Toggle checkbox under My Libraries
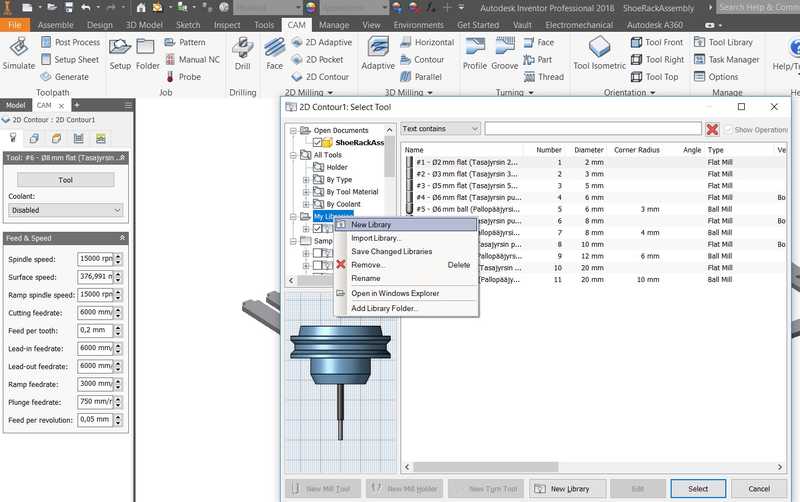Viewport: 800px width, 502px height. click(317, 229)
